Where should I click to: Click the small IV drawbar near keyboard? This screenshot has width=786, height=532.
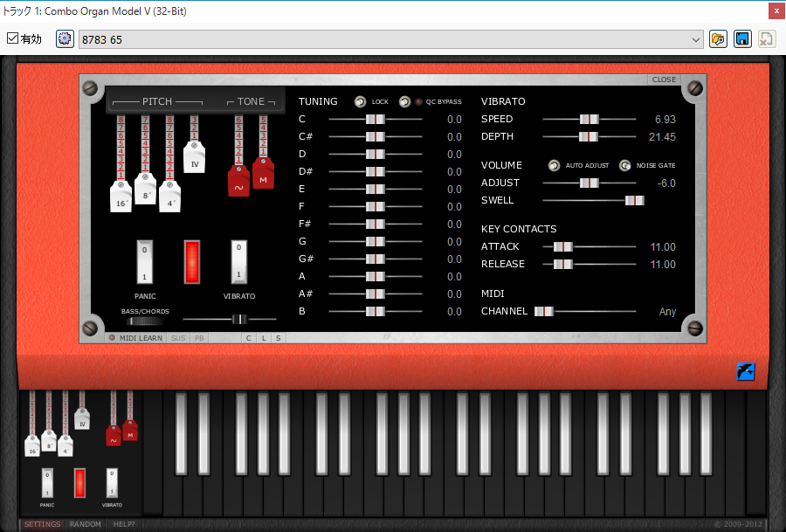82,419
